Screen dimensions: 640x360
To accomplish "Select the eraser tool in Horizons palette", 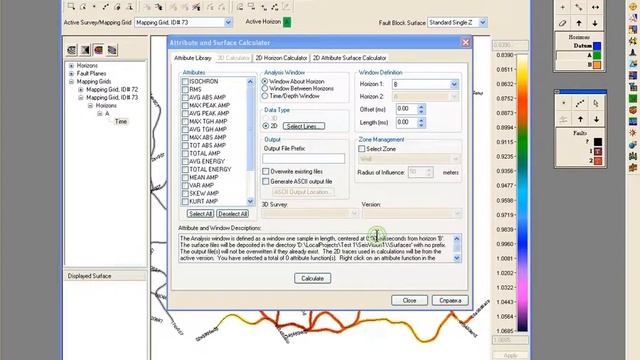I will click(x=562, y=23).
